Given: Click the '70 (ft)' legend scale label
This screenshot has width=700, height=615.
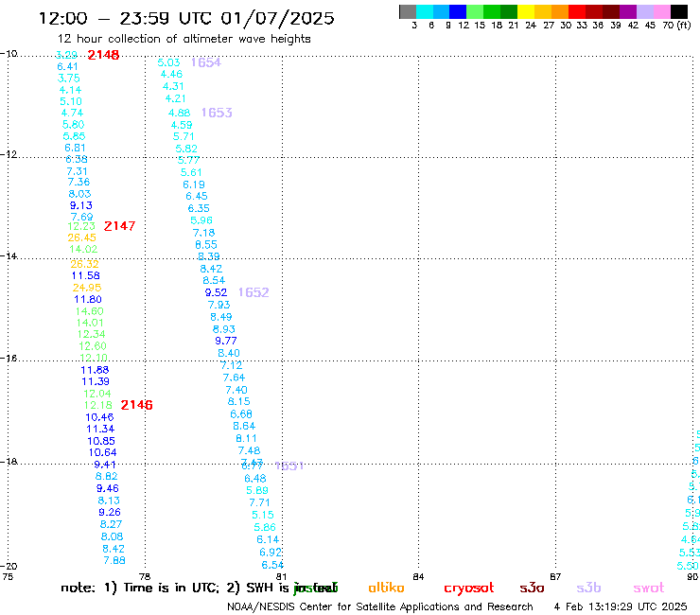Looking at the screenshot, I should click(676, 26).
